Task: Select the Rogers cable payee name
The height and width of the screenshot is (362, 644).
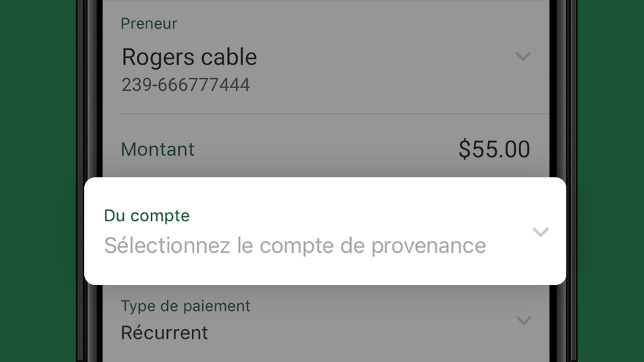Action: [189, 56]
